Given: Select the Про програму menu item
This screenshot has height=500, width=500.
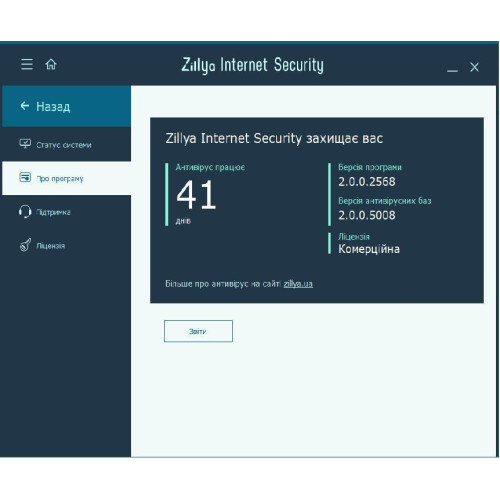Looking at the screenshot, I should tap(66, 178).
